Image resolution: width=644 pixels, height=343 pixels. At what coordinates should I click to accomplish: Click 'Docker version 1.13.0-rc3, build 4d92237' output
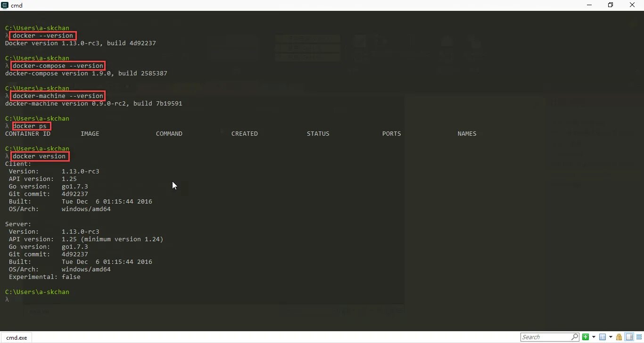(81, 43)
